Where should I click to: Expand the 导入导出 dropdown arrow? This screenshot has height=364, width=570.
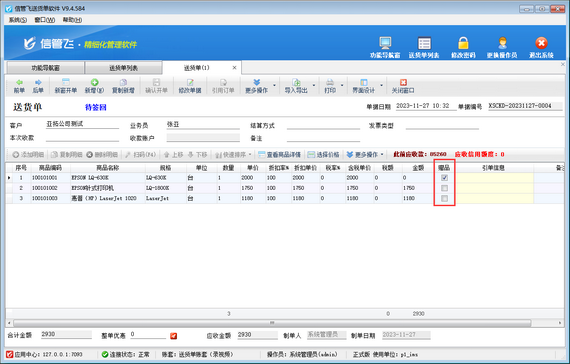tap(314, 86)
